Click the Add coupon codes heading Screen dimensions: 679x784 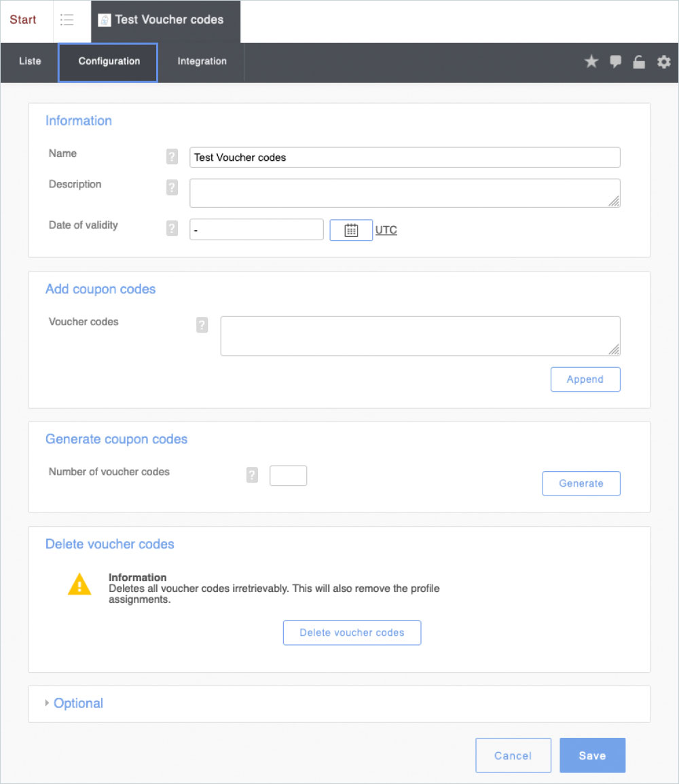coord(100,289)
